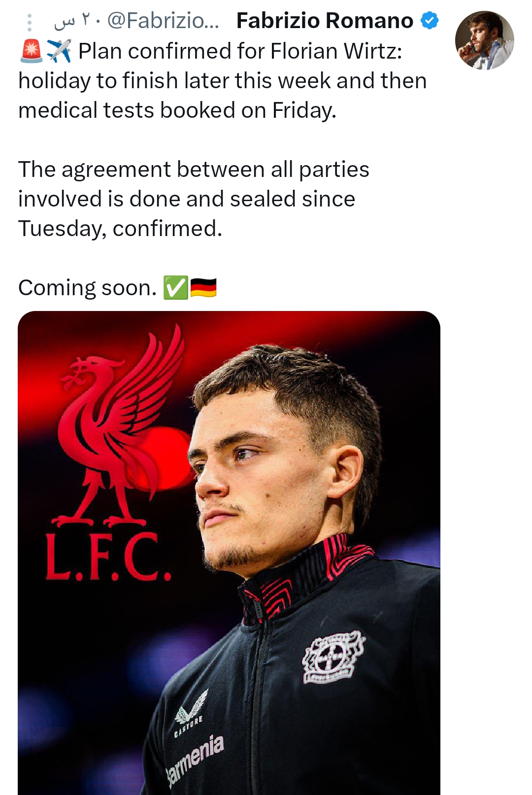532x795 pixels.
Task: Click the Bayer Leverkusen crest on jacket
Action: coord(333,658)
